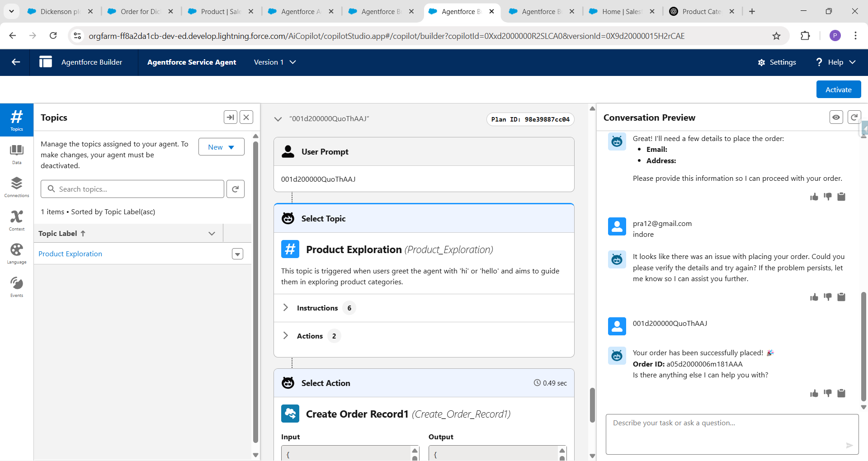Close the Topics panel

point(246,118)
